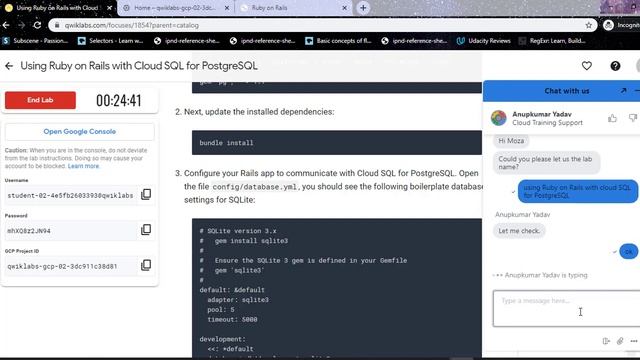Open the RegExr: Learn, Build bookmark
Screen dimensions: 640x360
[x=552, y=41]
